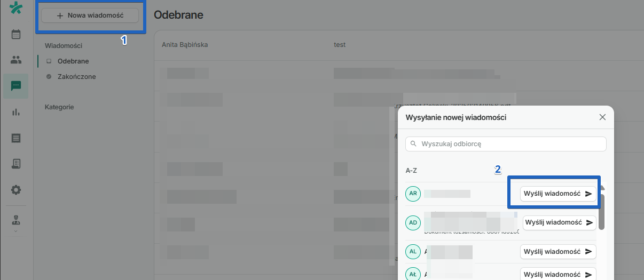Send message to the AR recipient
Viewport: 644px width, 280px height.
click(558, 194)
